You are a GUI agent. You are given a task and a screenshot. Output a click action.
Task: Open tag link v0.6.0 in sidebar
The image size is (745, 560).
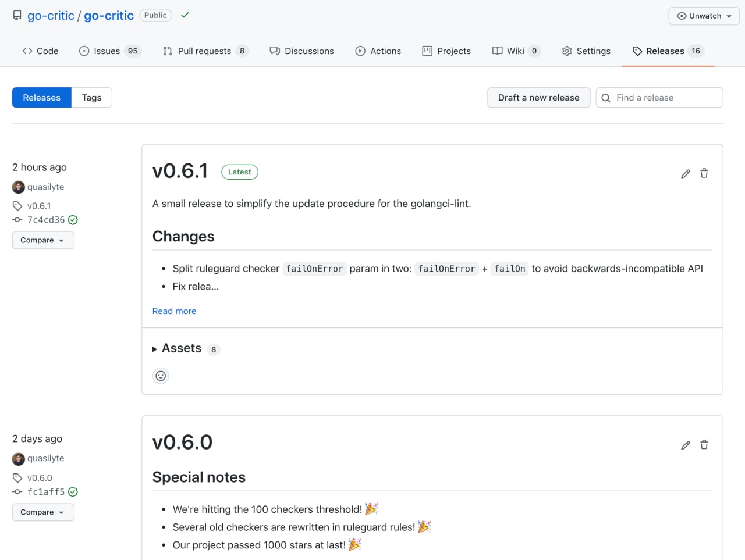point(40,478)
